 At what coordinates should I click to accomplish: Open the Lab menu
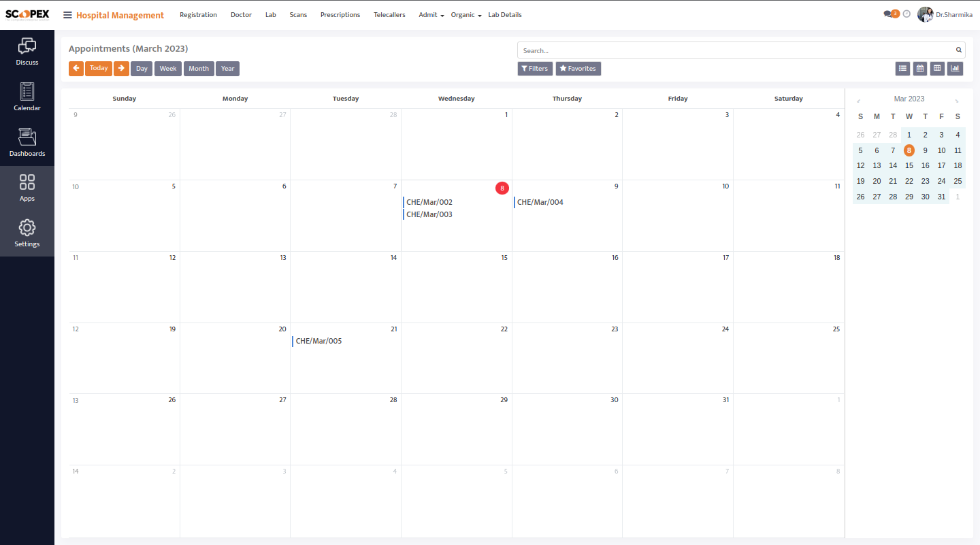point(271,15)
